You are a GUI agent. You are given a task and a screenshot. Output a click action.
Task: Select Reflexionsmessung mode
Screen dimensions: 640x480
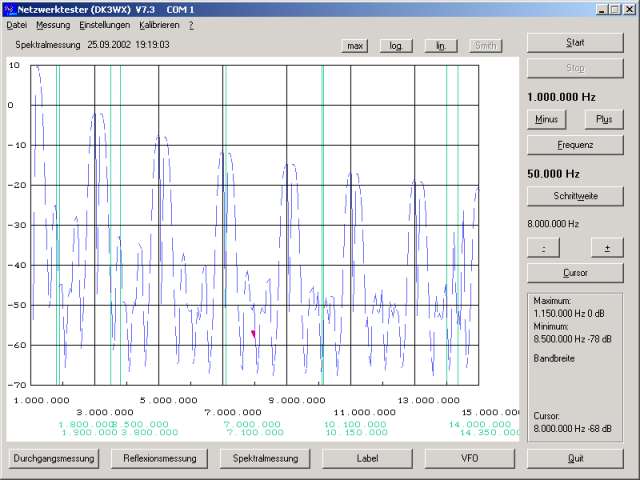coord(160,459)
